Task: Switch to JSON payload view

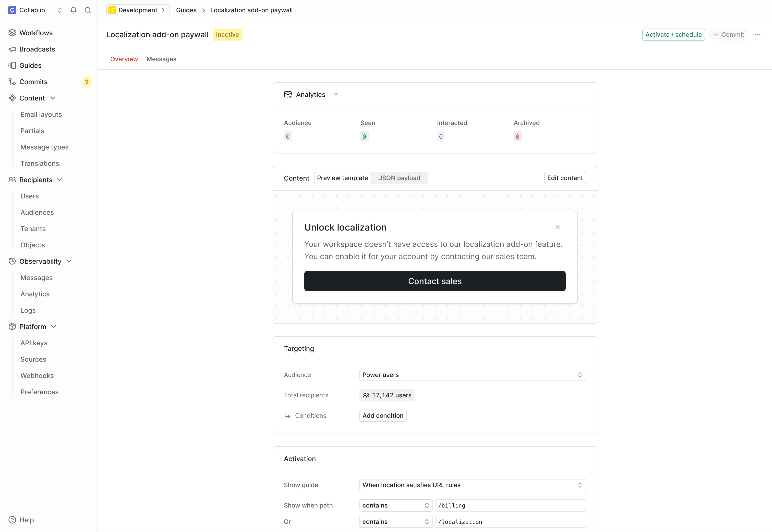Action: 399,178
